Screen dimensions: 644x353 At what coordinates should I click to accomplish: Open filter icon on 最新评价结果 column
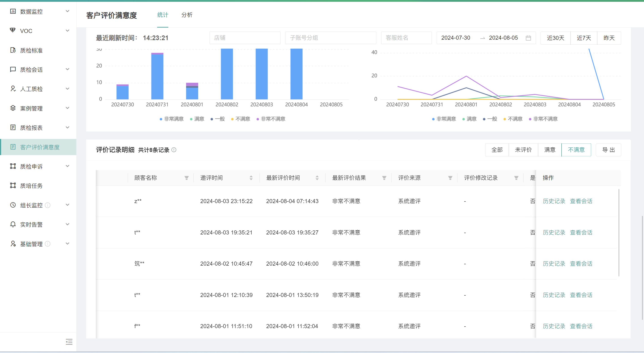(384, 178)
